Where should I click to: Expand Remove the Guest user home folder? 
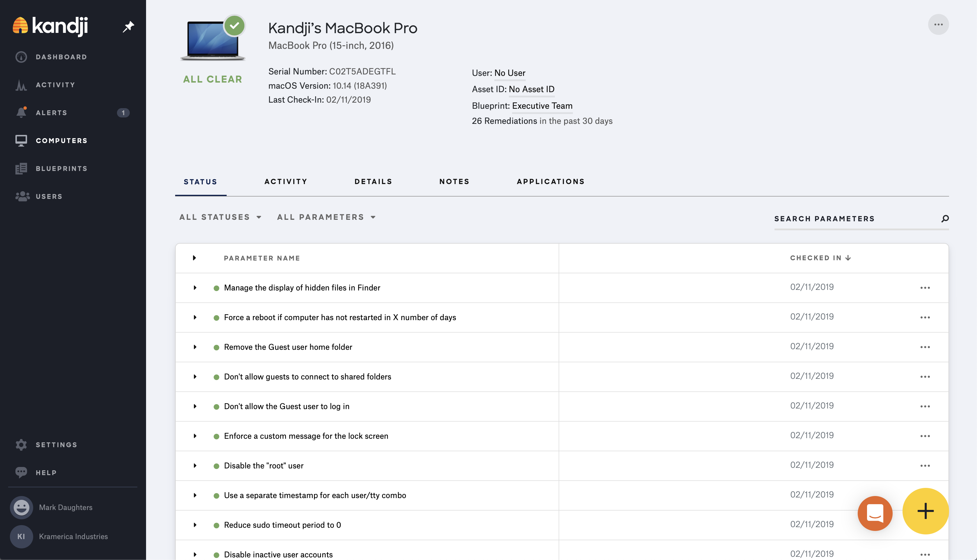(195, 347)
